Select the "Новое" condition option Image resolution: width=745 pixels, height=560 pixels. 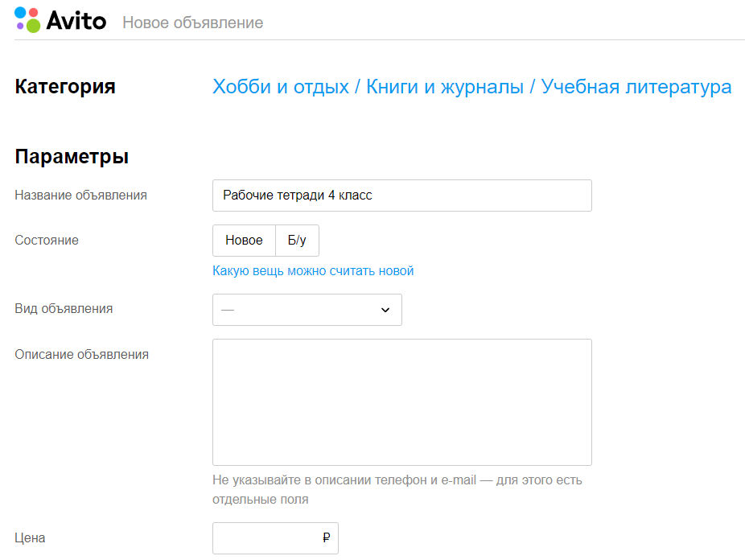pyautogui.click(x=244, y=241)
